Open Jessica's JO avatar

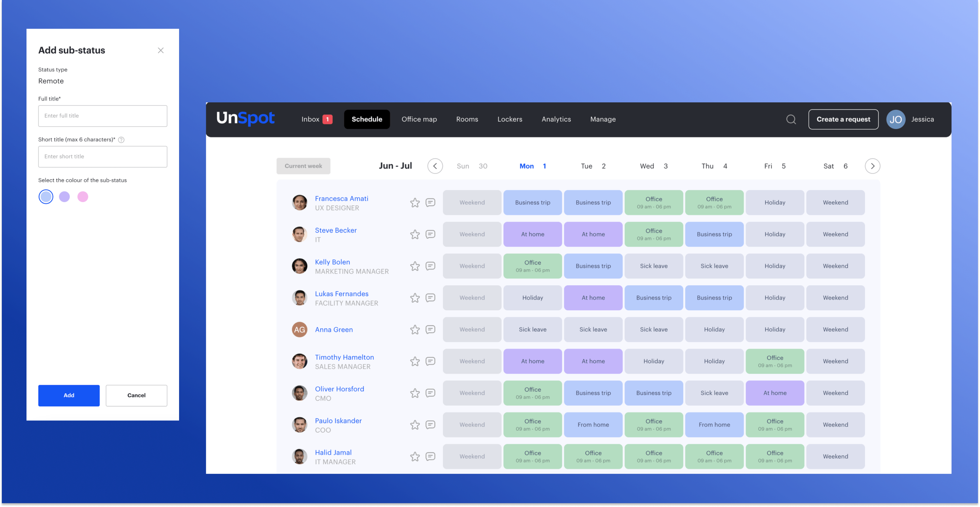click(896, 119)
